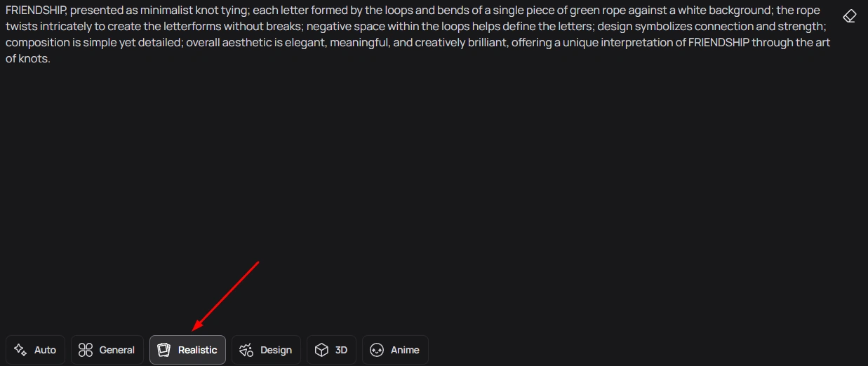
Task: Click the eraser icon to clear the prompt
Action: click(x=849, y=16)
